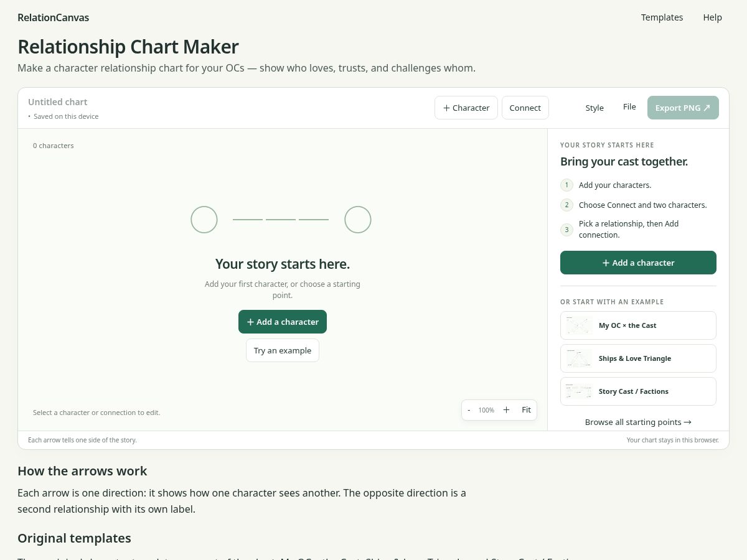Click 'Each arrow tells one side of the story.'
This screenshot has height=560, width=747.
tap(82, 440)
